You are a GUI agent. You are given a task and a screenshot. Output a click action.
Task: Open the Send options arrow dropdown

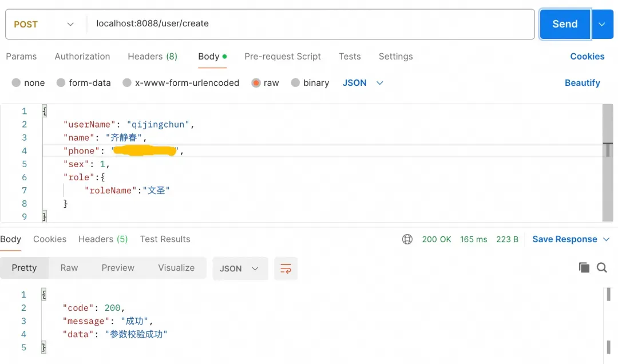pos(602,24)
